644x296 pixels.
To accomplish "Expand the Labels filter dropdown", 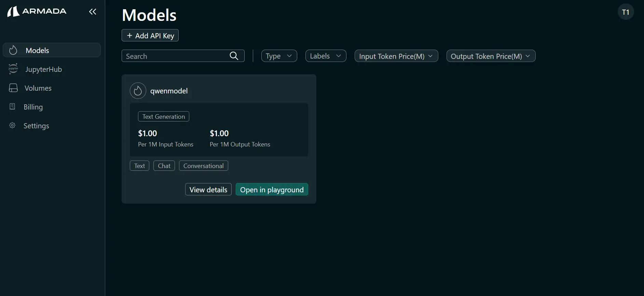I will tap(326, 56).
